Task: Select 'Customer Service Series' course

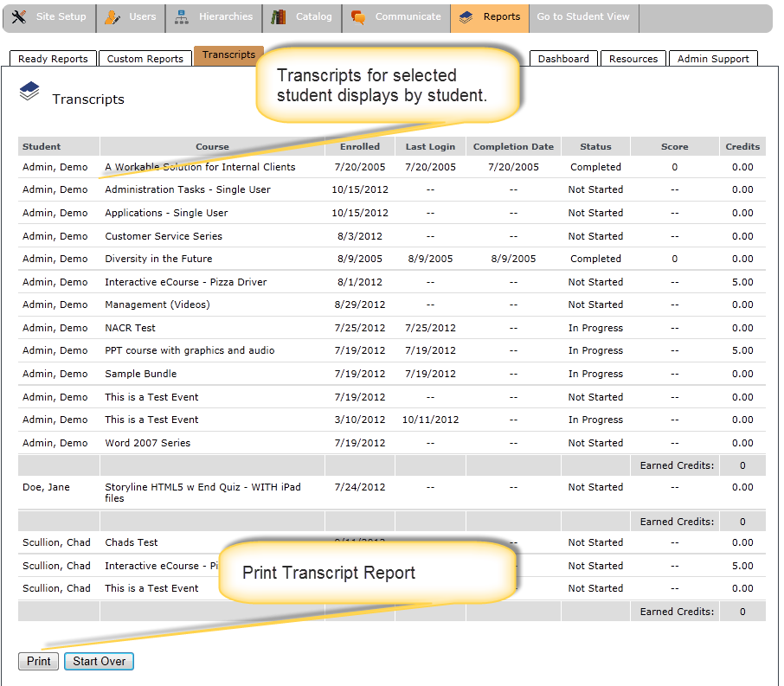Action: point(164,236)
